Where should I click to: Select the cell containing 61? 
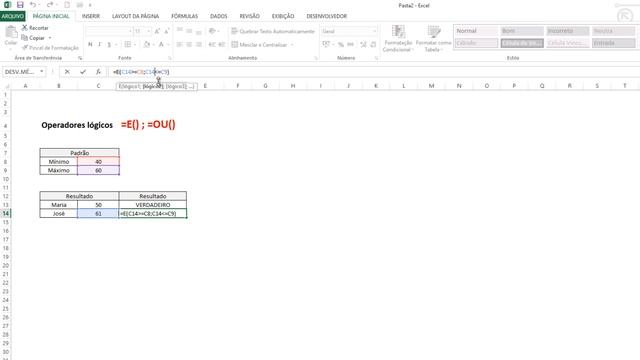(98, 213)
